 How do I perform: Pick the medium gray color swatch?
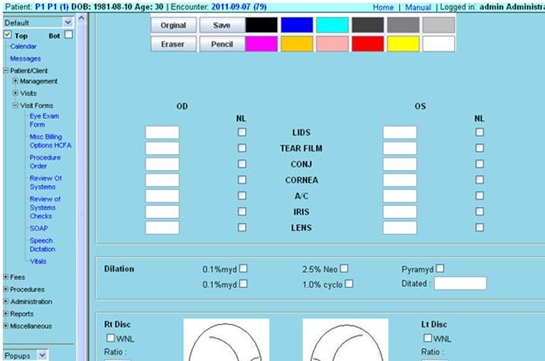403,25
